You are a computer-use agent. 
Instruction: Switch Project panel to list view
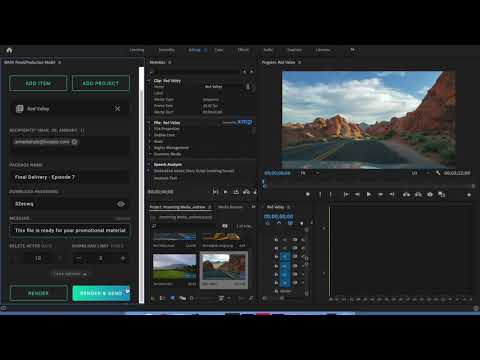(x=162, y=298)
